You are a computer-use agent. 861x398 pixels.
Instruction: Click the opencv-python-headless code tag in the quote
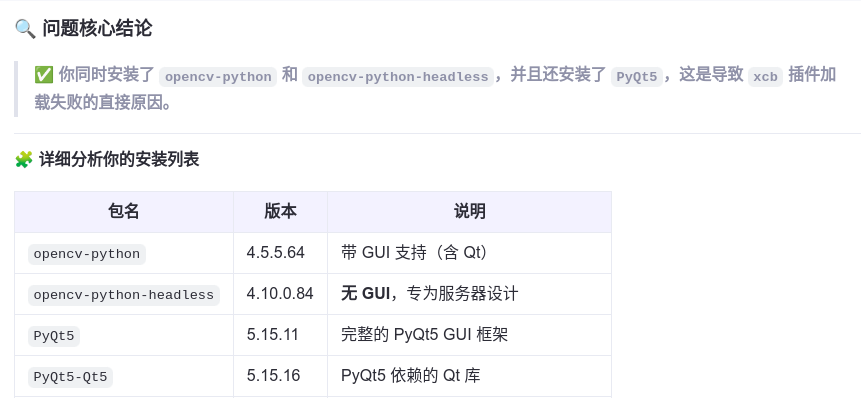(x=398, y=77)
